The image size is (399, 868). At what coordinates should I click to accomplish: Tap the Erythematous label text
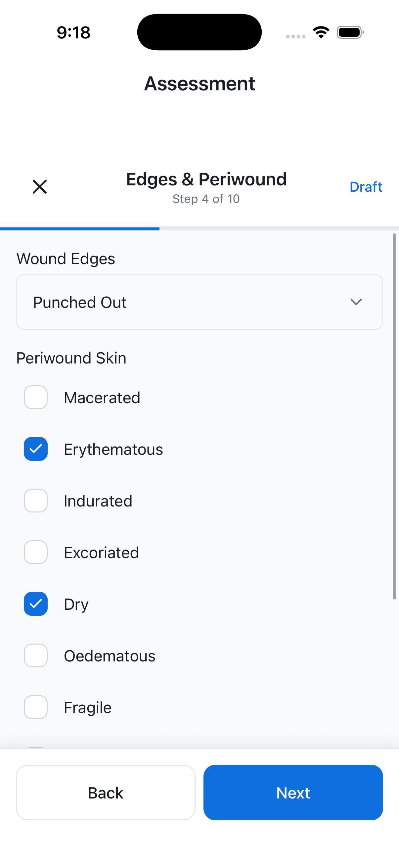pyautogui.click(x=113, y=450)
